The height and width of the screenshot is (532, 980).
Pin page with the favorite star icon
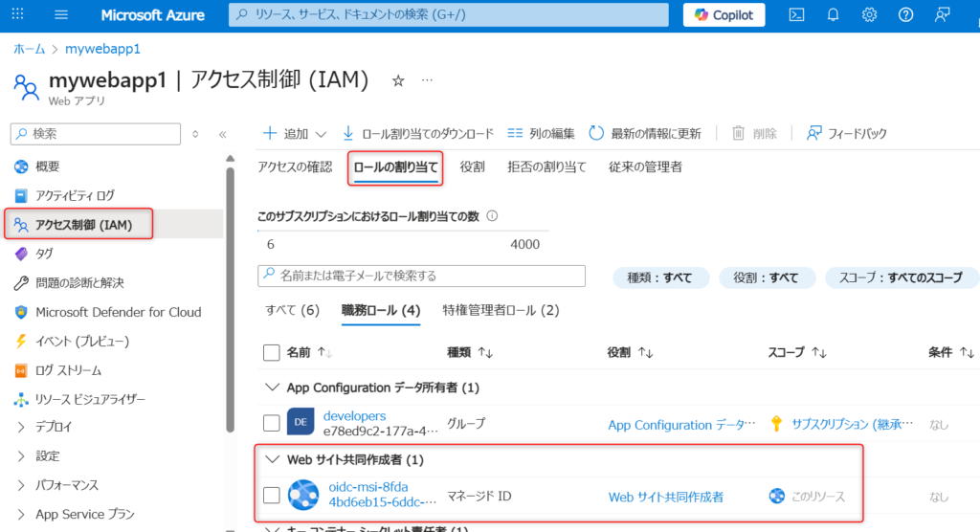(x=398, y=80)
